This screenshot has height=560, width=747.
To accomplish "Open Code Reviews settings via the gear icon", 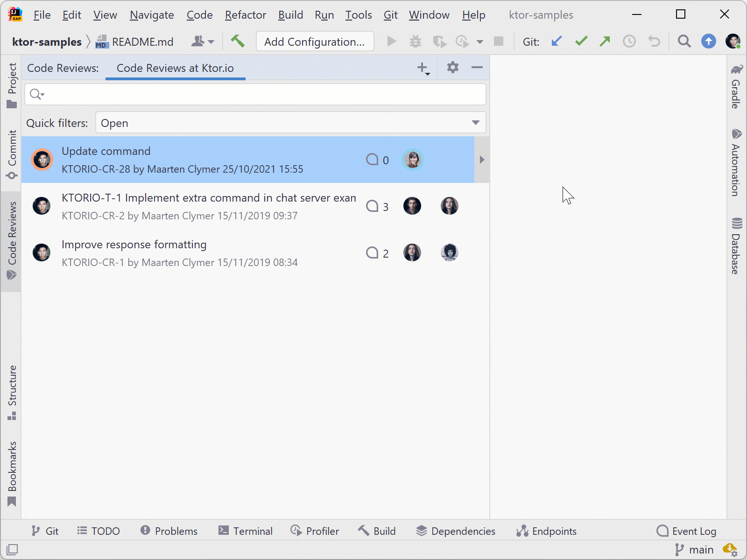I will pos(452,68).
